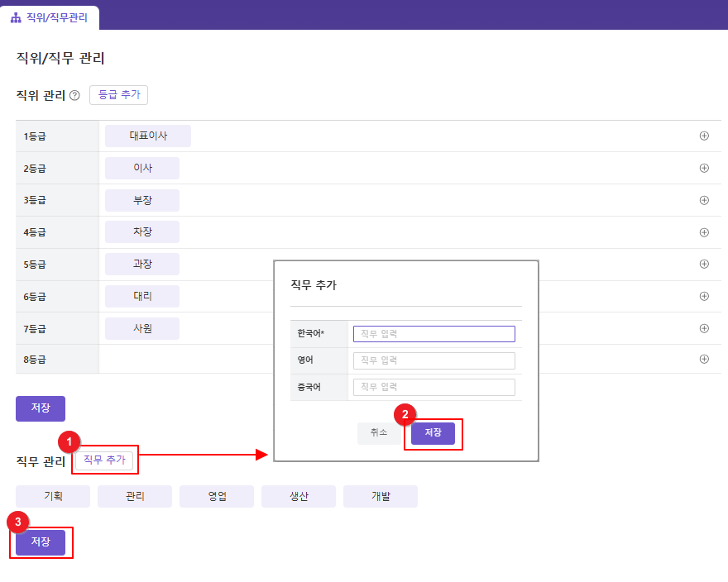
Task: Cancel the 직무 추가 dialog with 취소
Action: pyautogui.click(x=379, y=433)
